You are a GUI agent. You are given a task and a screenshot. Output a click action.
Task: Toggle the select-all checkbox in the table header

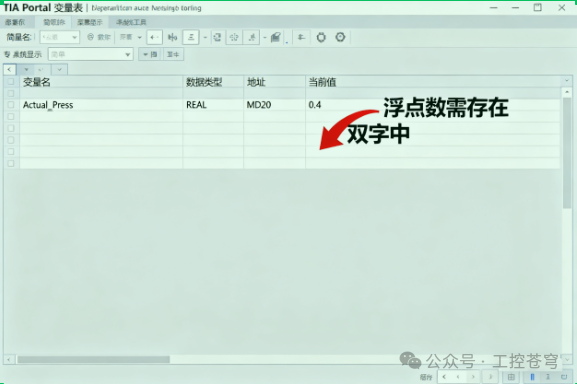[11, 82]
